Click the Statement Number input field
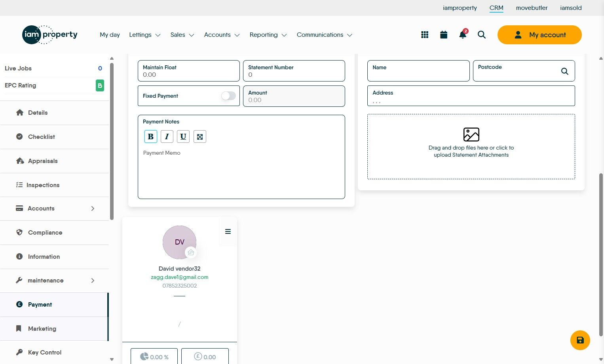Image resolution: width=604 pixels, height=364 pixels. point(294,71)
